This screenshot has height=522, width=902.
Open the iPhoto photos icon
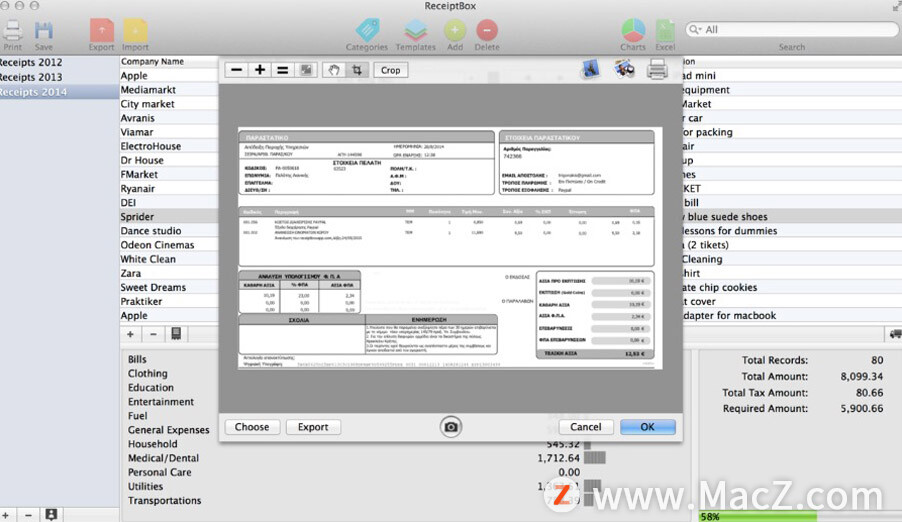click(624, 69)
